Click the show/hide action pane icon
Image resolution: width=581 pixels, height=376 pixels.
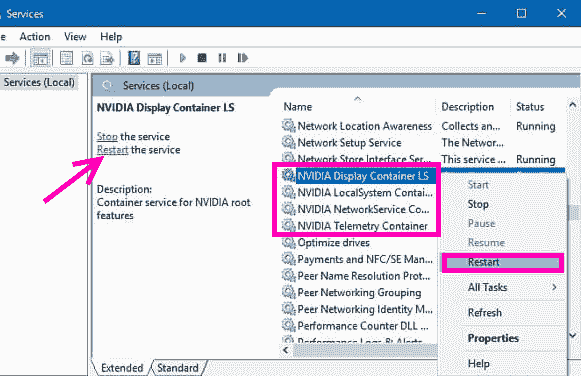155,58
